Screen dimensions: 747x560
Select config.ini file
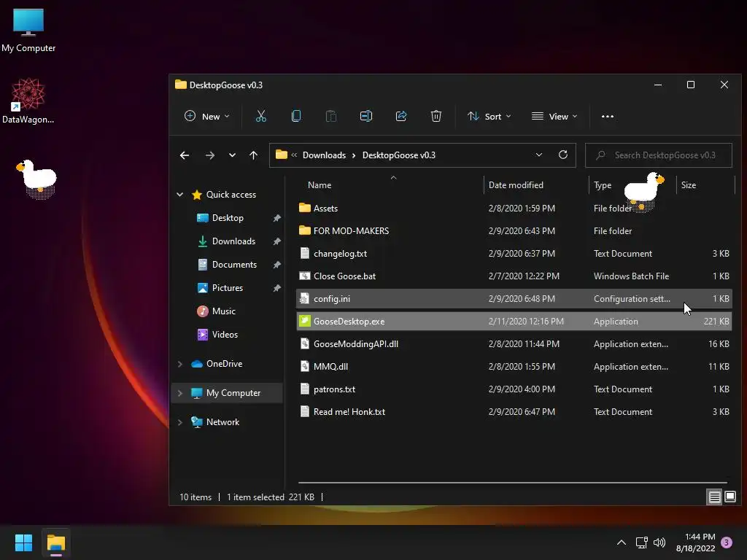click(x=514, y=298)
